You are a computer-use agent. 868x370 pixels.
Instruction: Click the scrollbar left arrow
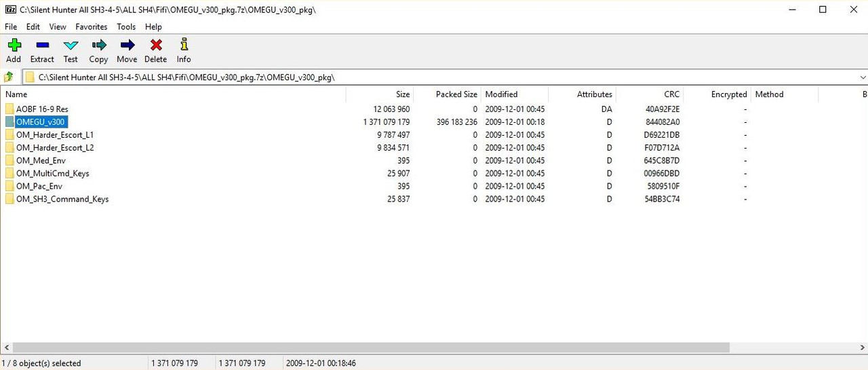tap(6, 348)
